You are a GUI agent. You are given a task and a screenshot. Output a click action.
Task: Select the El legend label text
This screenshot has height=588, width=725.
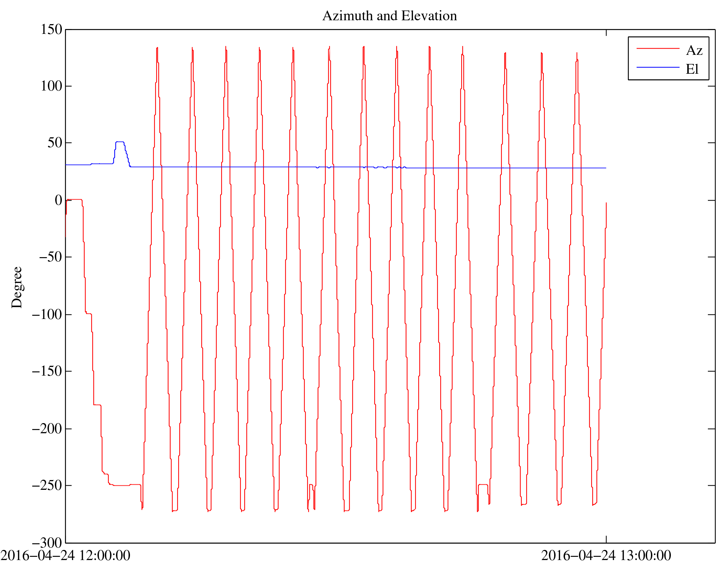[x=692, y=69]
